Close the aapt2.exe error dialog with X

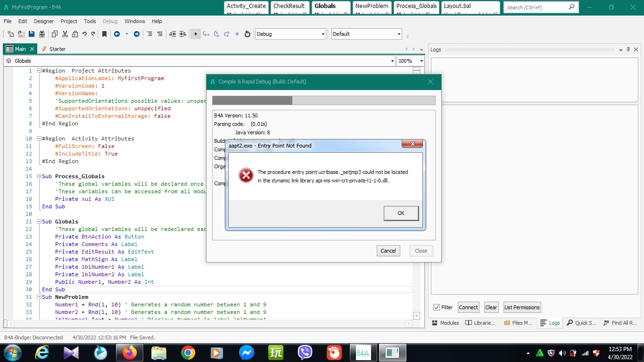(413, 144)
